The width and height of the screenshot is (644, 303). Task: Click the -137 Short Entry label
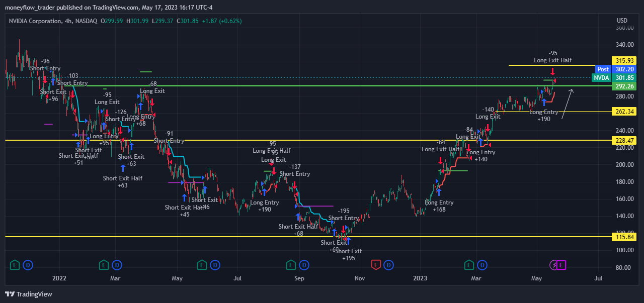[295, 170]
